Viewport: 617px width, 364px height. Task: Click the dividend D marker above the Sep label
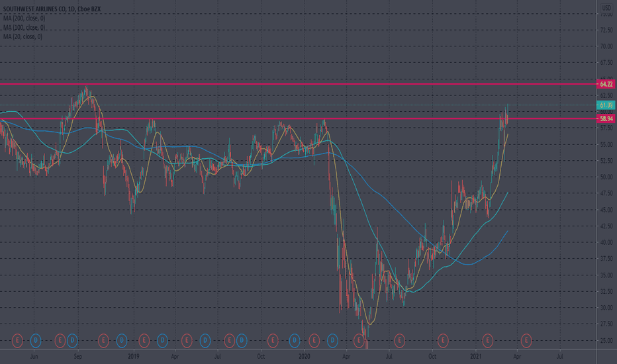tap(72, 340)
